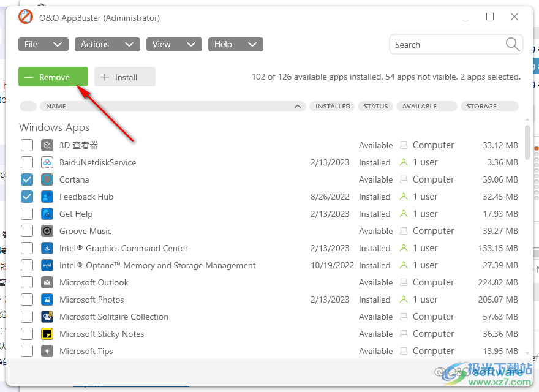Viewport: 539px width, 392px height.
Task: Tick the Microsoft Photos checkbox
Action: click(x=27, y=300)
